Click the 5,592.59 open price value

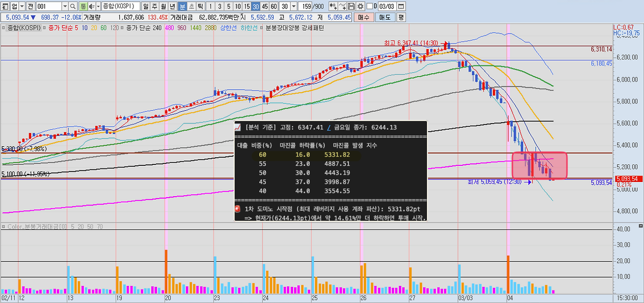262,17
